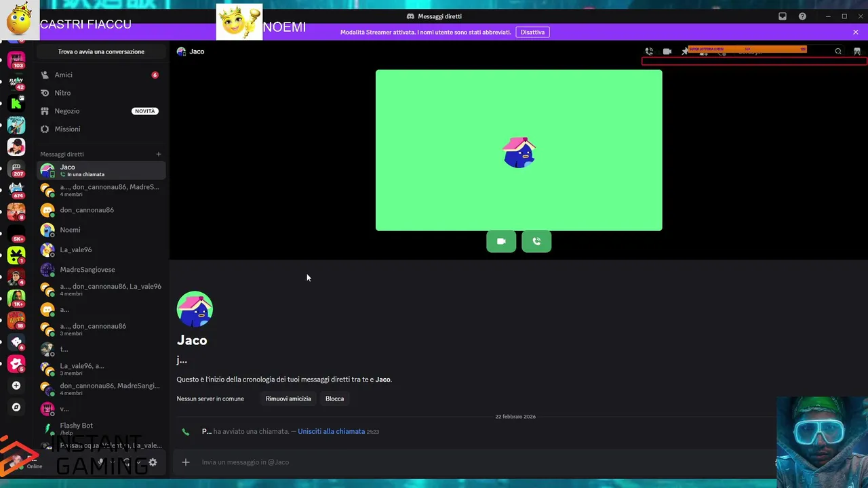Open server icon with 674 badge
This screenshot has width=868, height=488.
click(x=16, y=190)
